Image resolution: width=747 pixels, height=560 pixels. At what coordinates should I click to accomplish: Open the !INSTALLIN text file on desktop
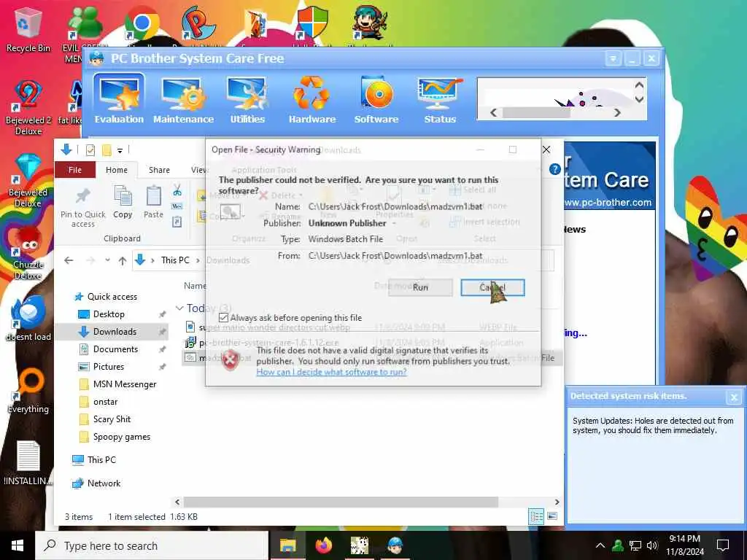point(28,463)
